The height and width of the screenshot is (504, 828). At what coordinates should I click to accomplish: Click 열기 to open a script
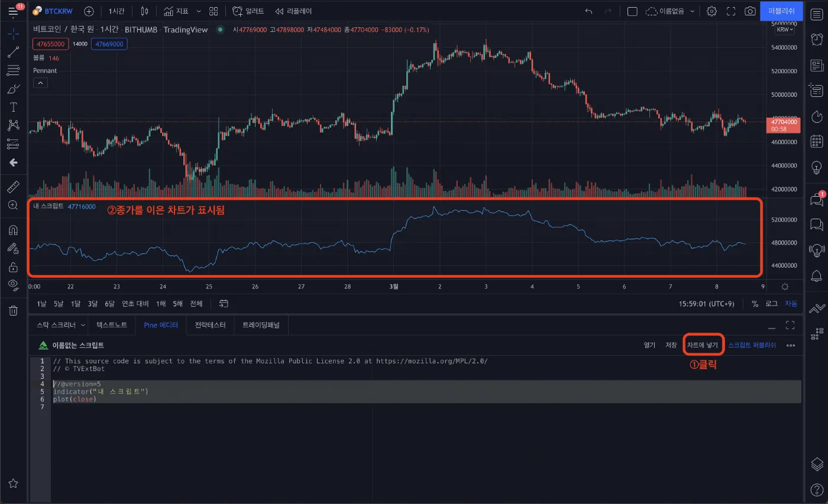tap(649, 345)
